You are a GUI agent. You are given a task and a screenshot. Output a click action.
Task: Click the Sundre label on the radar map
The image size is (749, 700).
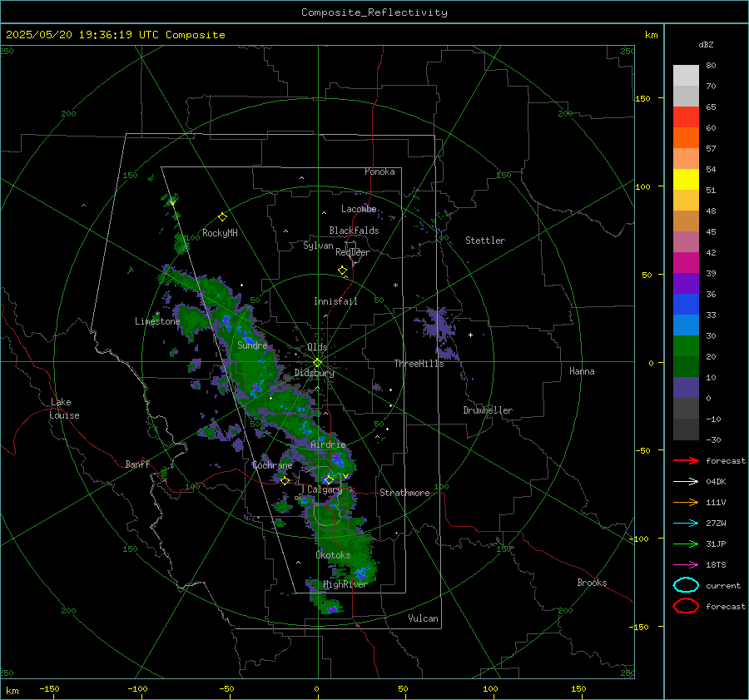252,345
